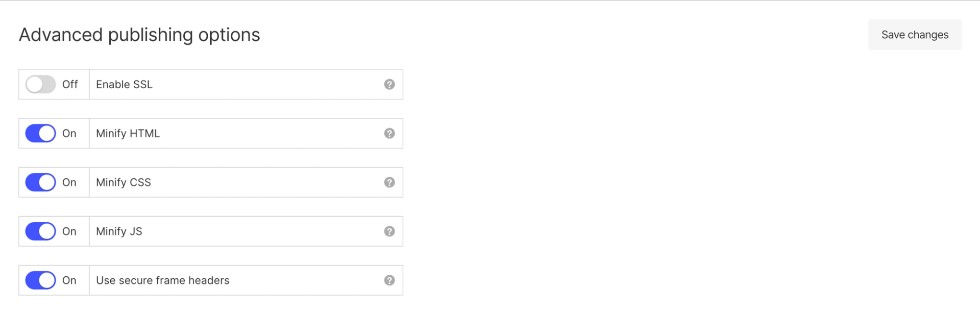Toggle off the Minify JS switch
This screenshot has width=980, height=314.
point(40,231)
